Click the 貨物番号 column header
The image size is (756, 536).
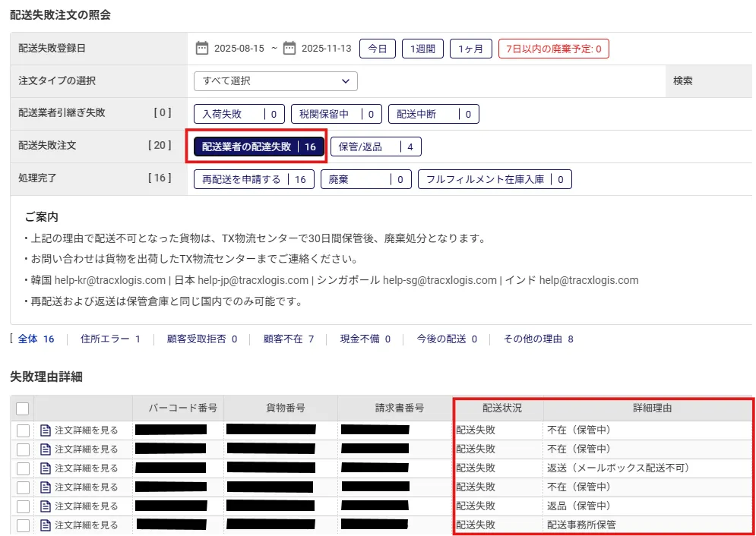click(x=280, y=408)
